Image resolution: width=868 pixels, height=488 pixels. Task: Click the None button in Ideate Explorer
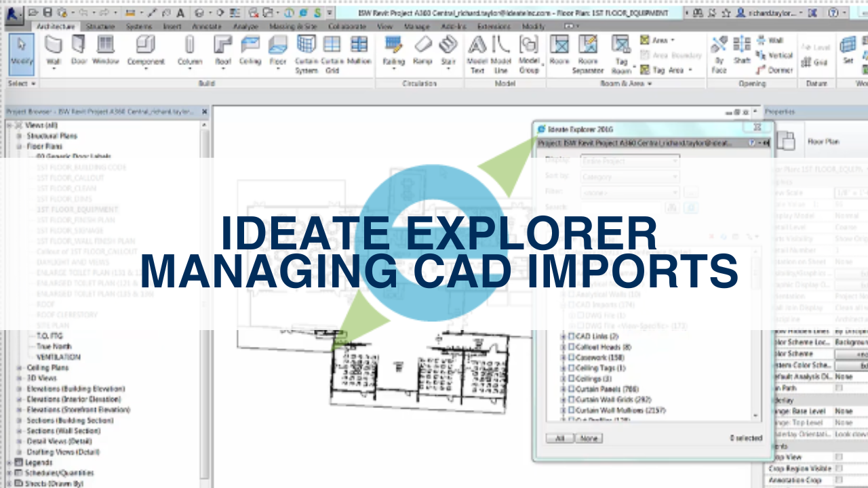[589, 439]
